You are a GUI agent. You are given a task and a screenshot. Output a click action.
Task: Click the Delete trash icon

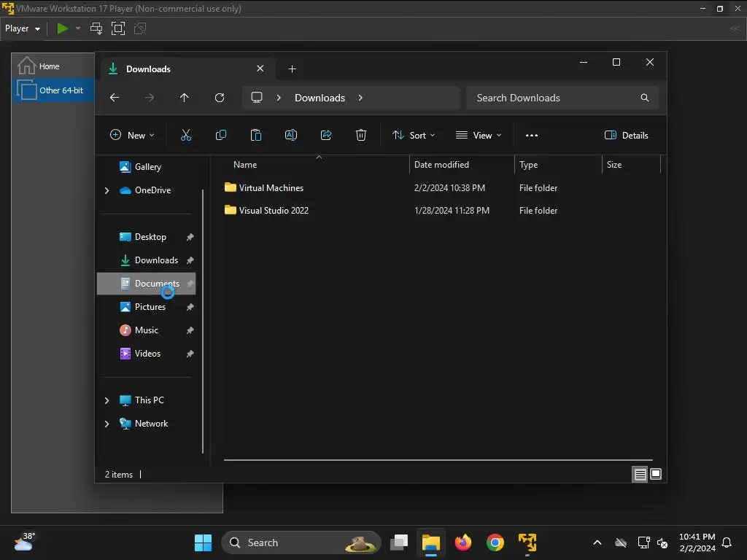[x=361, y=135]
